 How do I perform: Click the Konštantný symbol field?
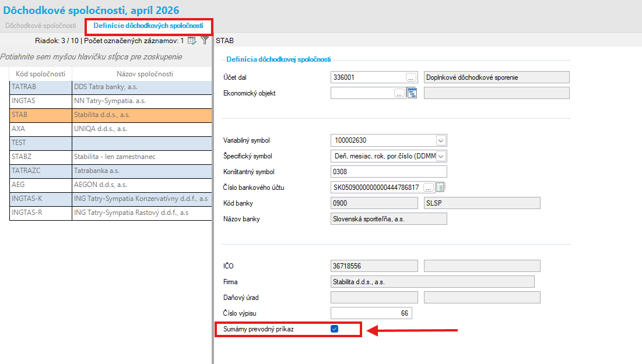(388, 172)
